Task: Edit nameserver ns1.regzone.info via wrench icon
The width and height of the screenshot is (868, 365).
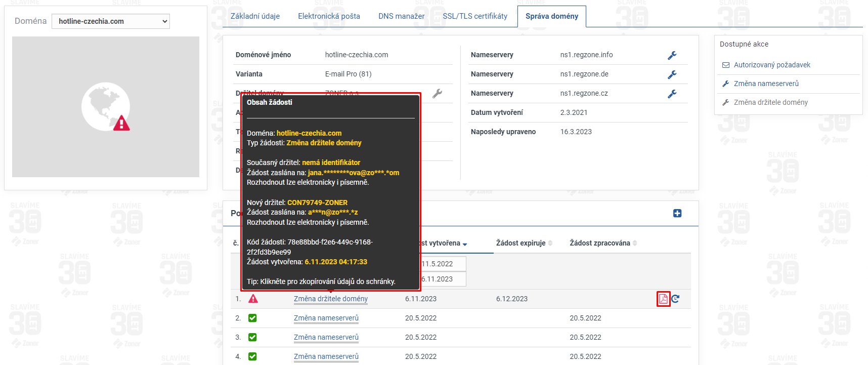Action: click(672, 55)
